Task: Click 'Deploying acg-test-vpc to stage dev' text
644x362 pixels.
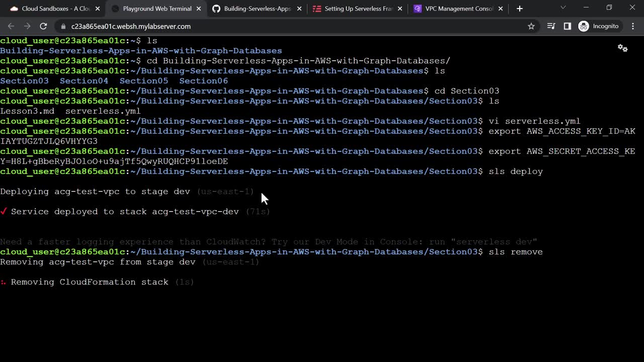Action: (95, 192)
